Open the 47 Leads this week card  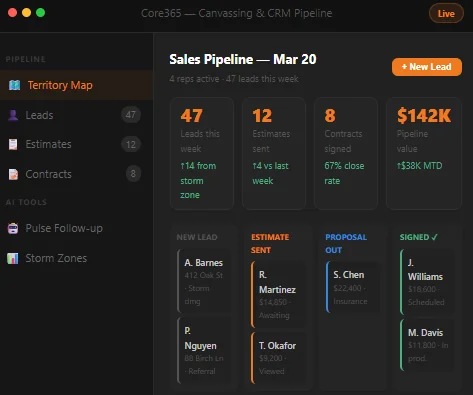pos(202,153)
